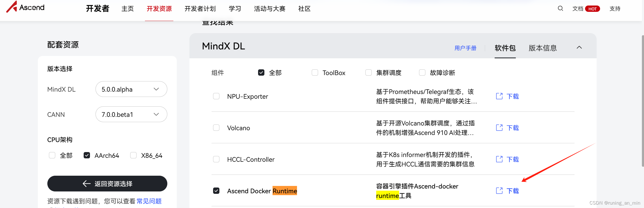Click the 下载 link for Volcano

[x=513, y=128]
